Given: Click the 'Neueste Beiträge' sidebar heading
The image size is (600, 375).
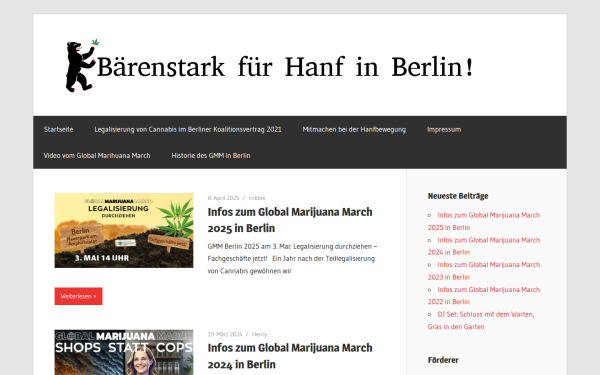Looking at the screenshot, I should pyautogui.click(x=458, y=196).
